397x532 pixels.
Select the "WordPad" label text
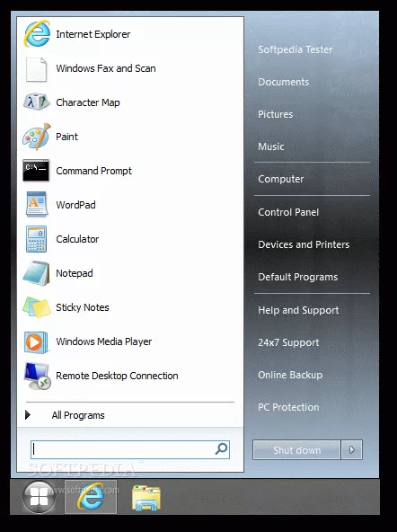76,205
